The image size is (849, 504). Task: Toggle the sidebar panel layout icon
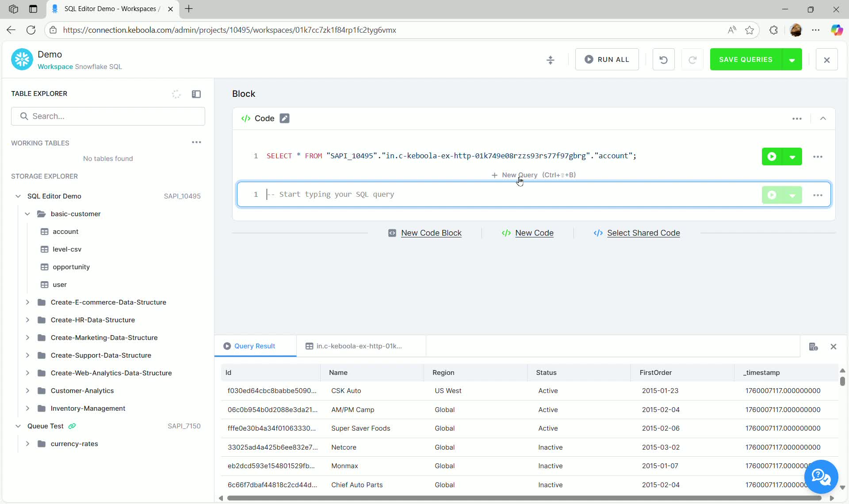pyautogui.click(x=196, y=94)
